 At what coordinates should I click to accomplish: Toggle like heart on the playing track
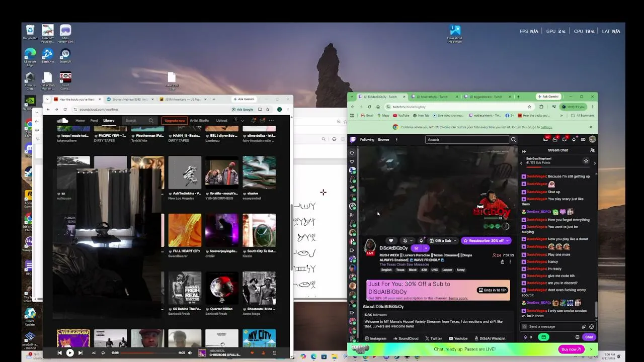252,353
